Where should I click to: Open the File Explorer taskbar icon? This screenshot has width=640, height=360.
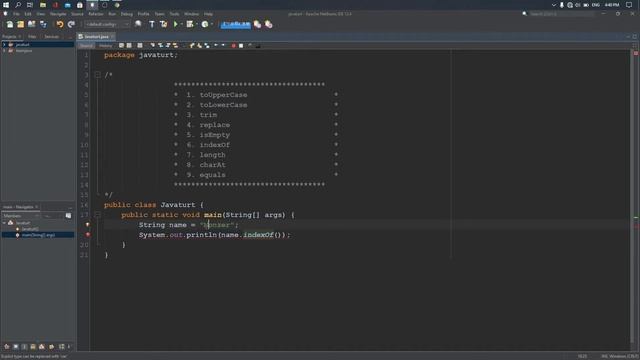pyautogui.click(x=43, y=5)
